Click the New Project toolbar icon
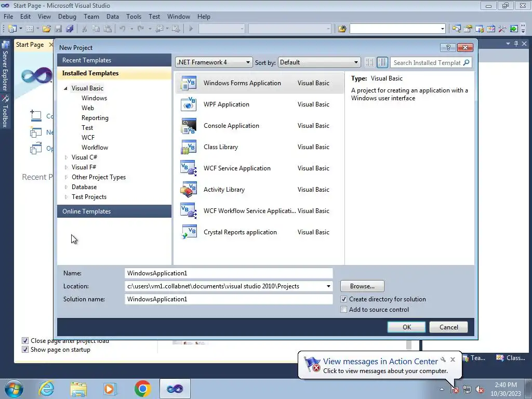This screenshot has width=532, height=399. [12, 29]
